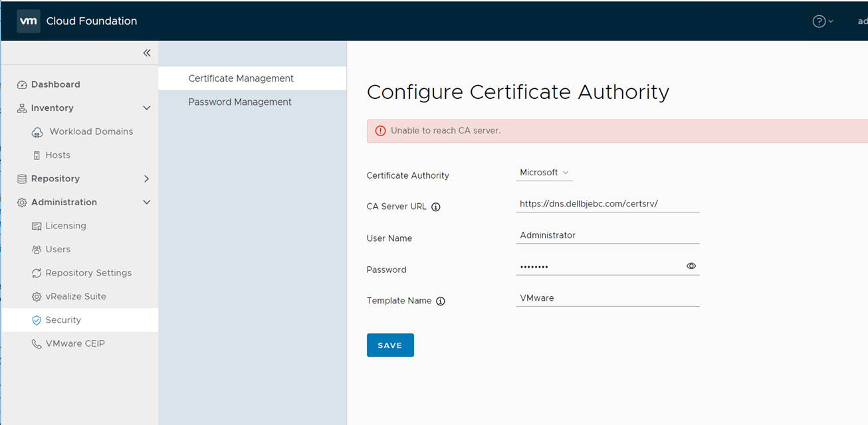Click the vRealize Suite gear icon
The width and height of the screenshot is (868, 425).
(x=37, y=297)
